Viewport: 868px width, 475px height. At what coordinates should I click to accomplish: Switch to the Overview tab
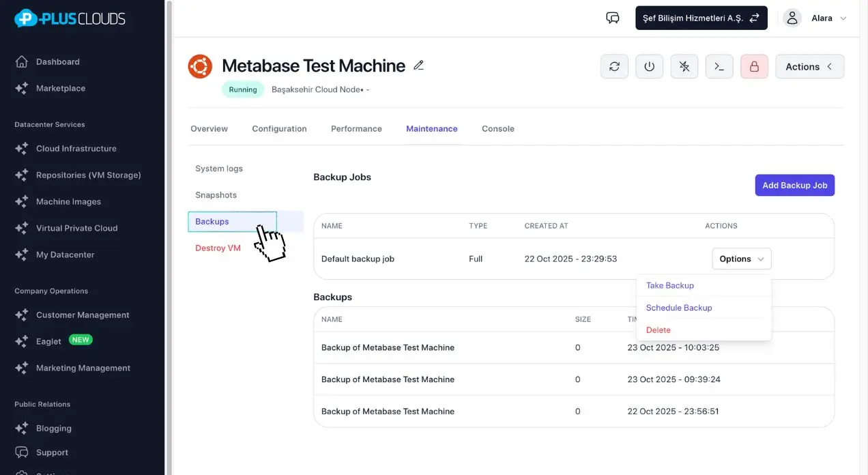209,128
